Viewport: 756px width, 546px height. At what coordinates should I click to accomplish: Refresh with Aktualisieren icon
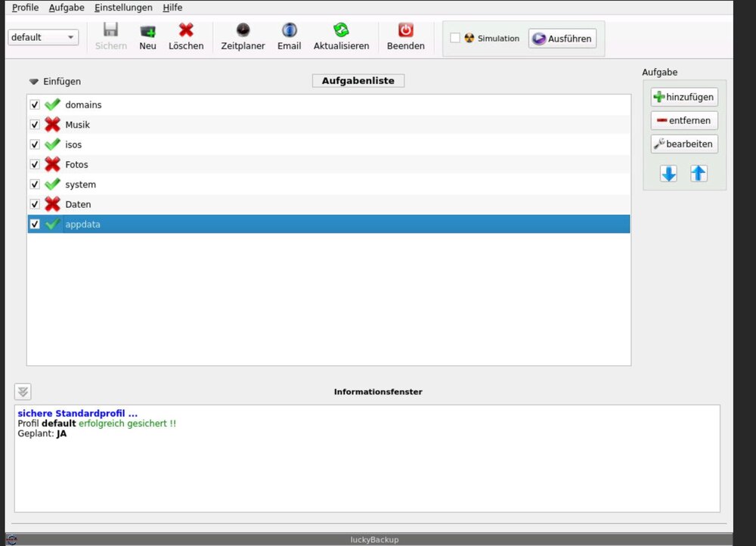click(x=341, y=30)
